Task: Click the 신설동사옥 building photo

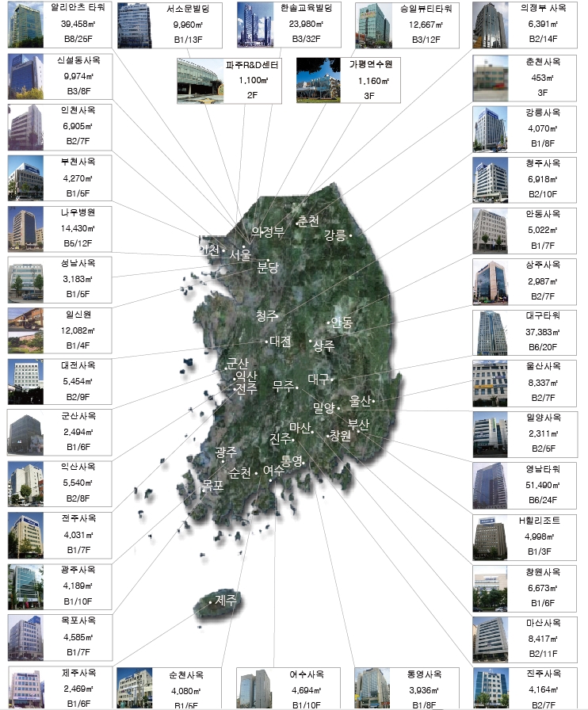Action: [x=26, y=77]
